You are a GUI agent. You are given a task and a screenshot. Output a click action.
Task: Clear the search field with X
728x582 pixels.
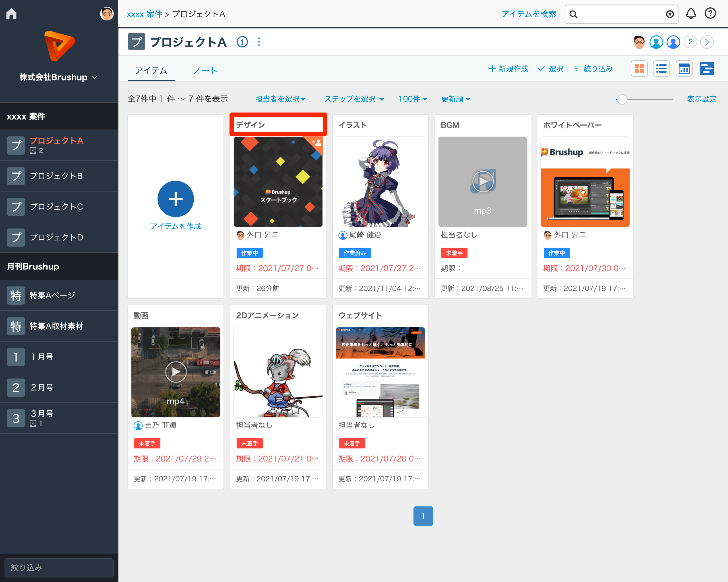click(670, 14)
